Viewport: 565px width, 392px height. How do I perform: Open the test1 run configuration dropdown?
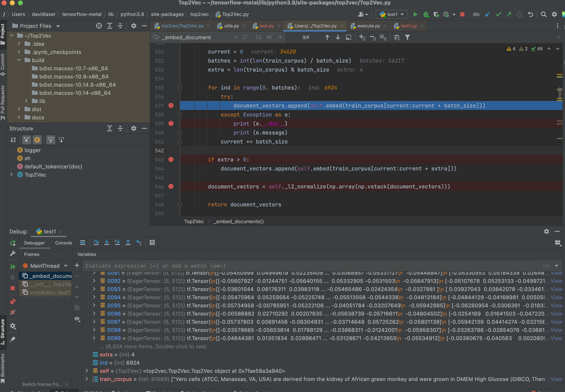pos(392,15)
